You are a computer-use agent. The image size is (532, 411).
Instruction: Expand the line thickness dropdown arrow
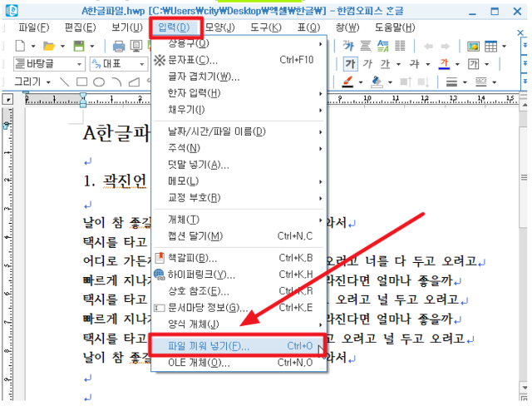click(465, 82)
